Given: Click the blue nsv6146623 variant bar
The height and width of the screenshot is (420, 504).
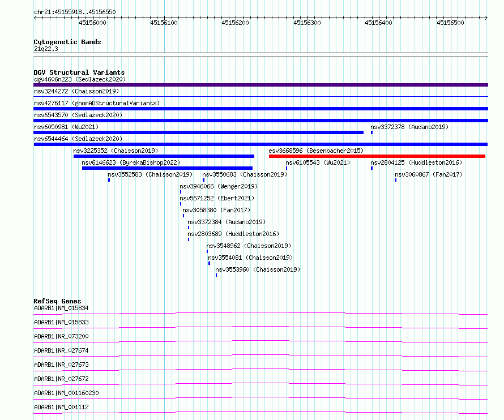Looking at the screenshot, I should (167, 168).
